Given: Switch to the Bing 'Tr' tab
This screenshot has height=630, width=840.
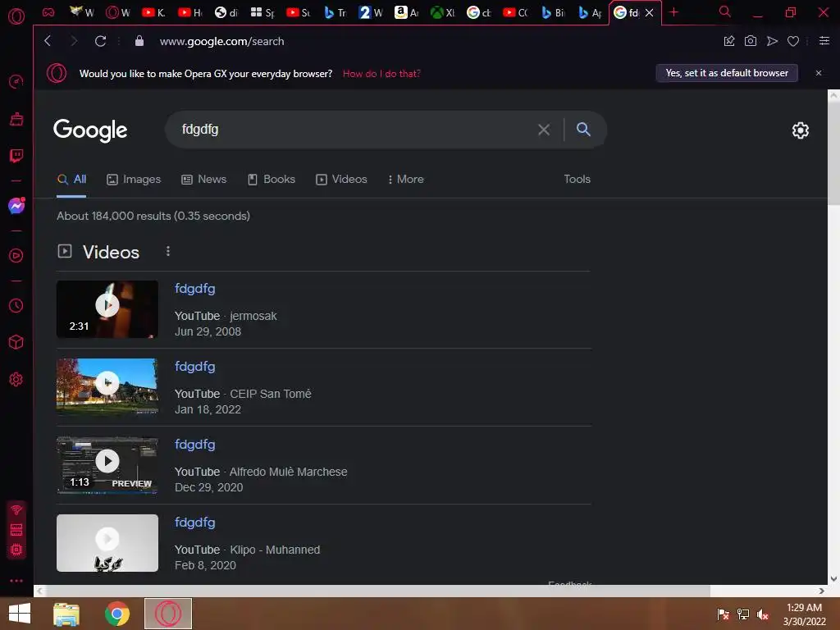Looking at the screenshot, I should [336, 12].
